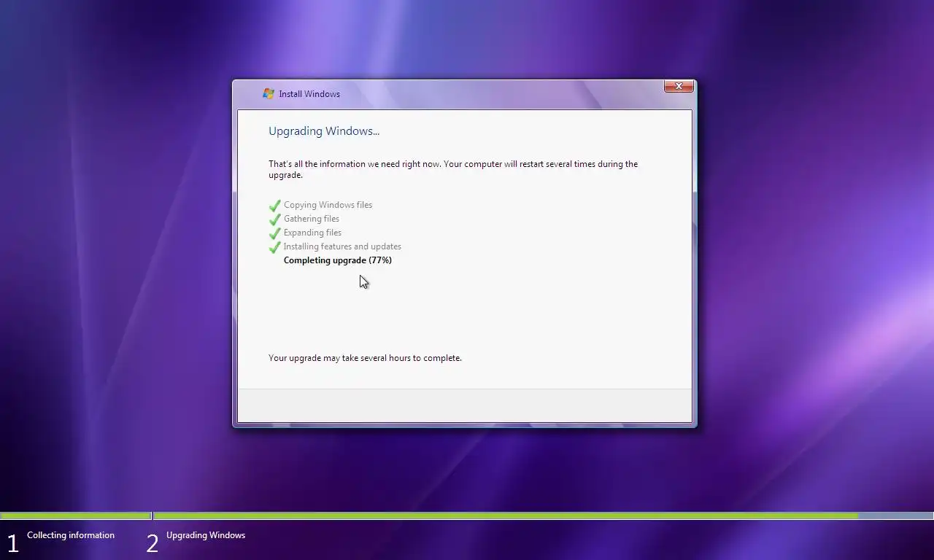Click 'Completing upgrade (77%)' status text
The width and height of the screenshot is (934, 560).
pos(338,260)
